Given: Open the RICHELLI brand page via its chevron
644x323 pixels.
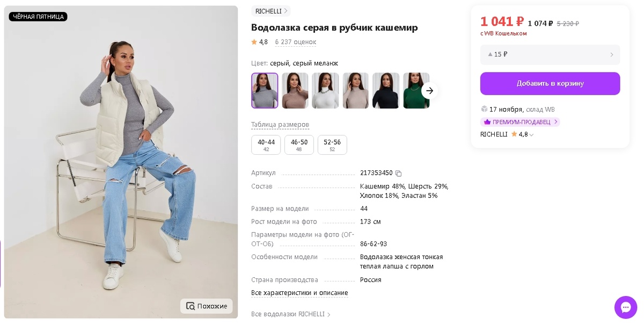Looking at the screenshot, I should point(286,11).
